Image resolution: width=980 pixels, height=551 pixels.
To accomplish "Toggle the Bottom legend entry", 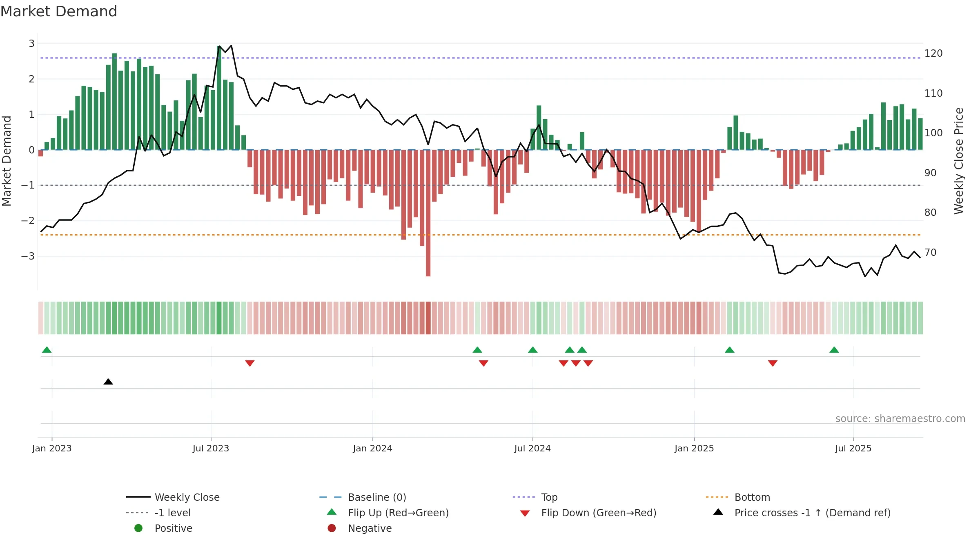I will click(x=737, y=497).
